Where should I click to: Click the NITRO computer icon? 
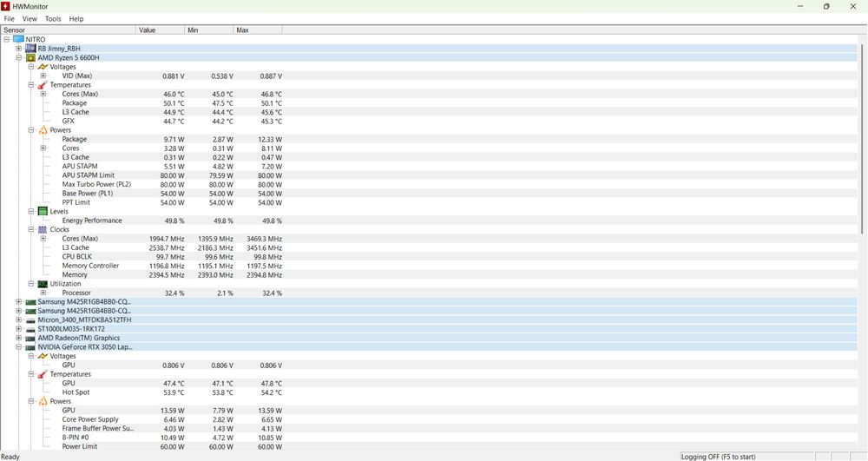(18, 39)
